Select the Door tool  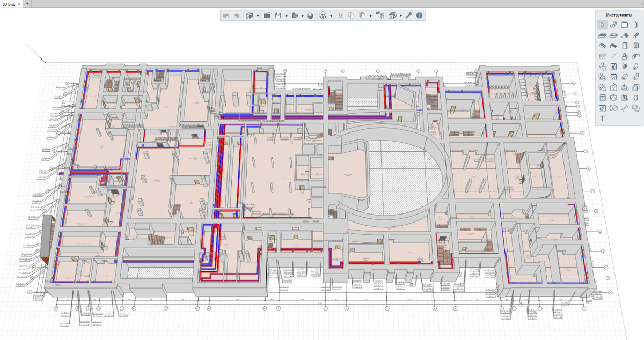point(625,45)
